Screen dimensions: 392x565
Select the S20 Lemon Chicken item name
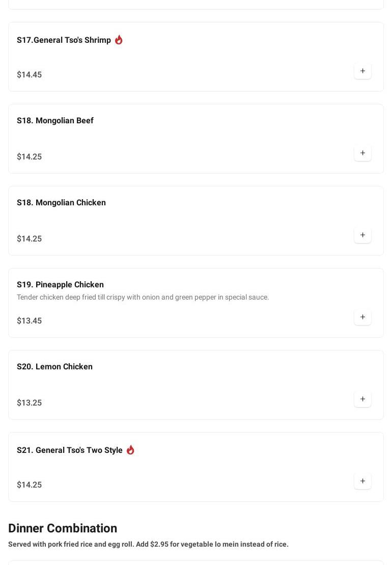coord(54,367)
